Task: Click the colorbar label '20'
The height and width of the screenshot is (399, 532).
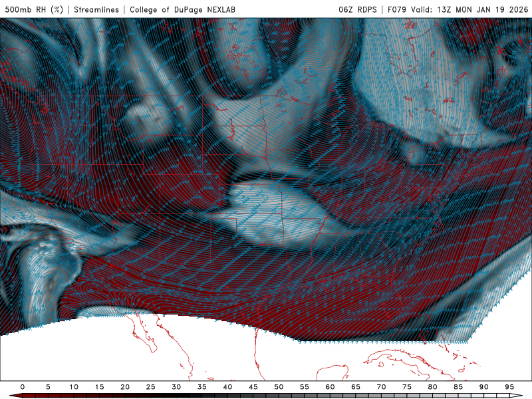Action: coord(125,387)
